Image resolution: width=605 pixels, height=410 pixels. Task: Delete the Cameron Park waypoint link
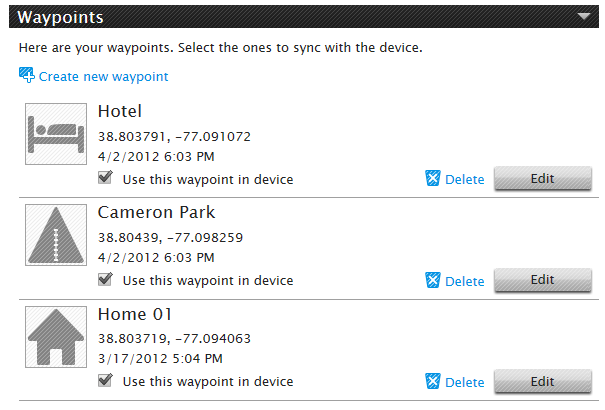465,281
